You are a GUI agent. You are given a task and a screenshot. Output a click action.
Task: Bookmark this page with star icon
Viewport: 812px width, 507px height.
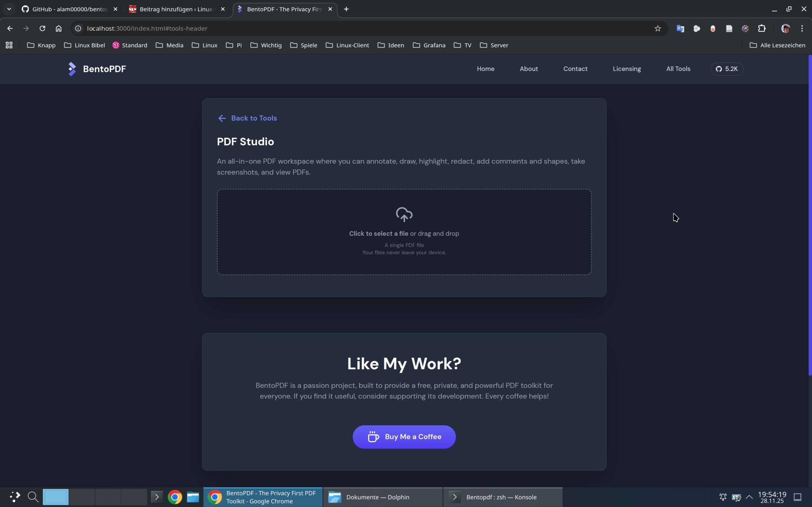(657, 29)
